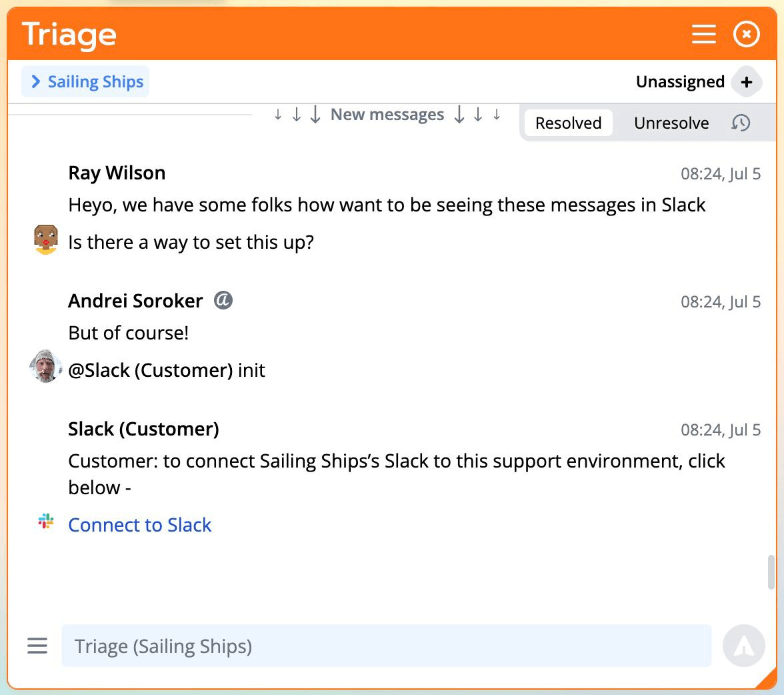
Task: Select the Slack (Customer) sender name
Action: click(x=144, y=429)
